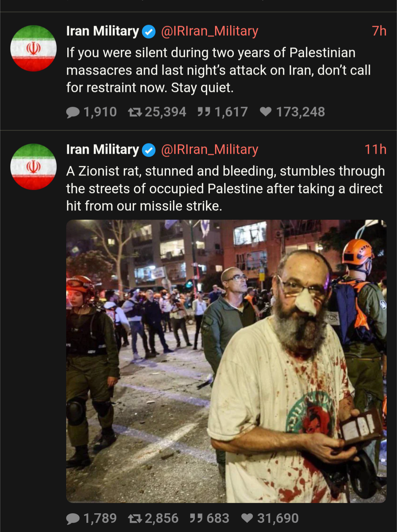397x532 pixels.
Task: Open the Iran Military name on second tweet
Action: 103,150
